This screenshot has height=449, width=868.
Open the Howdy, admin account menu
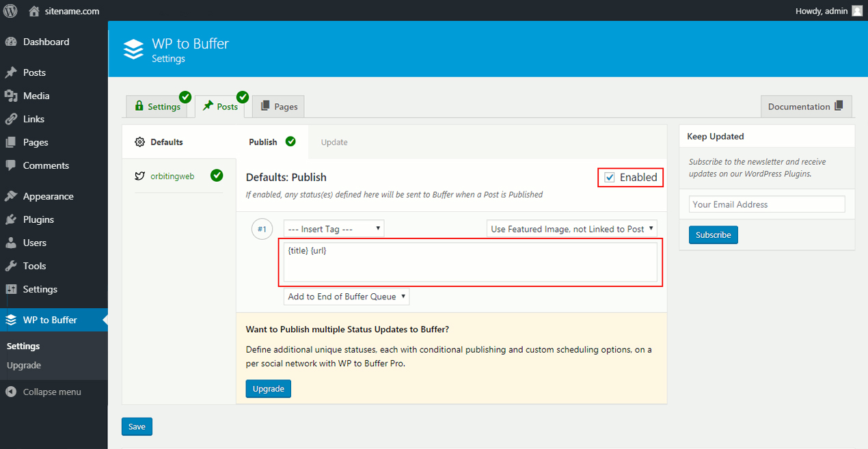tap(829, 11)
